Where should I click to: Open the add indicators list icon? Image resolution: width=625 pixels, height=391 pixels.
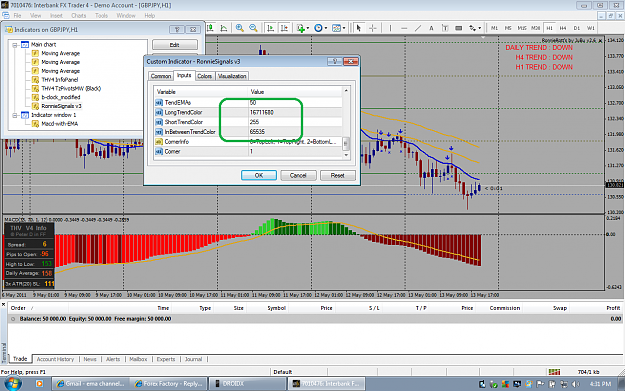click(301, 28)
